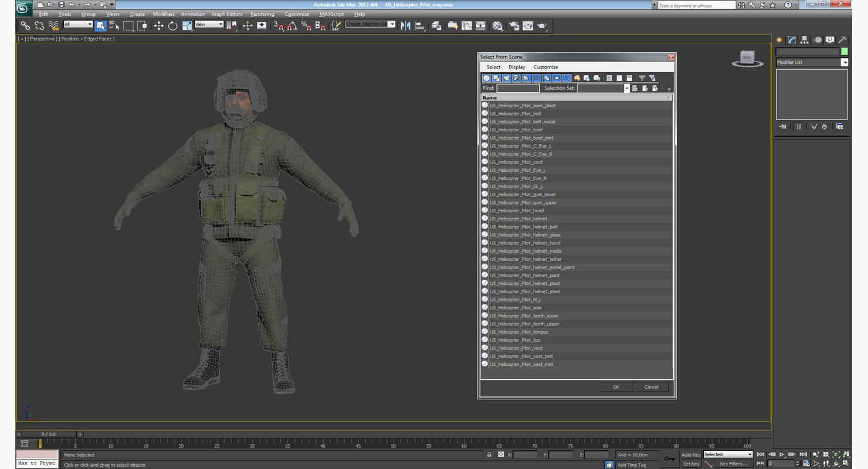Choose the Select and Scale tool
Viewport: 868px width, 469px height.
(187, 26)
